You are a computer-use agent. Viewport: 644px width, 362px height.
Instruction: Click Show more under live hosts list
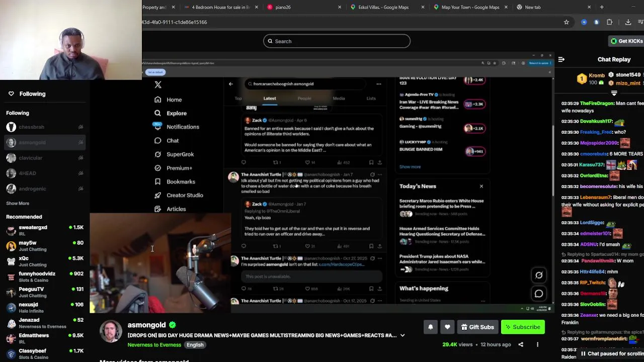tap(410, 167)
